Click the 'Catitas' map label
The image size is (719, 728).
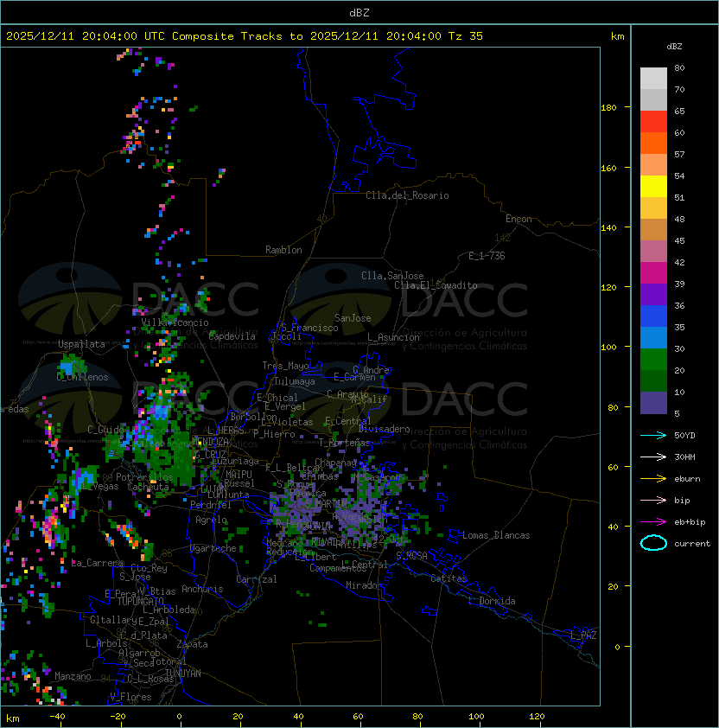[449, 578]
